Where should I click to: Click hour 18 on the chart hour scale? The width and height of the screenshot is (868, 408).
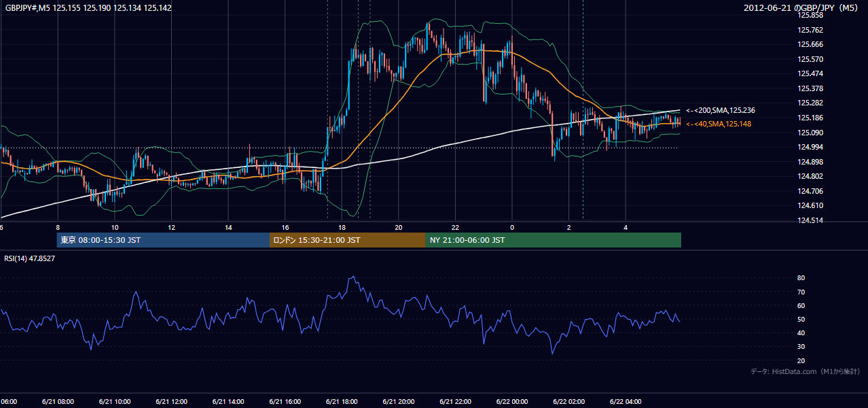pos(342,227)
